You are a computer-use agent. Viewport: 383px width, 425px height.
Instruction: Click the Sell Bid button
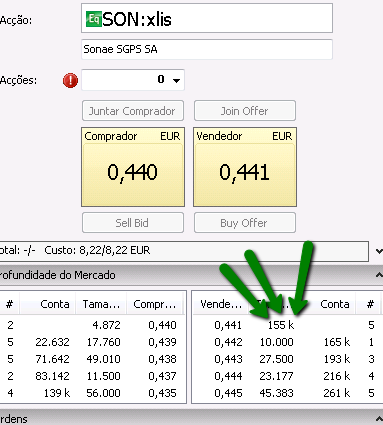[133, 223]
